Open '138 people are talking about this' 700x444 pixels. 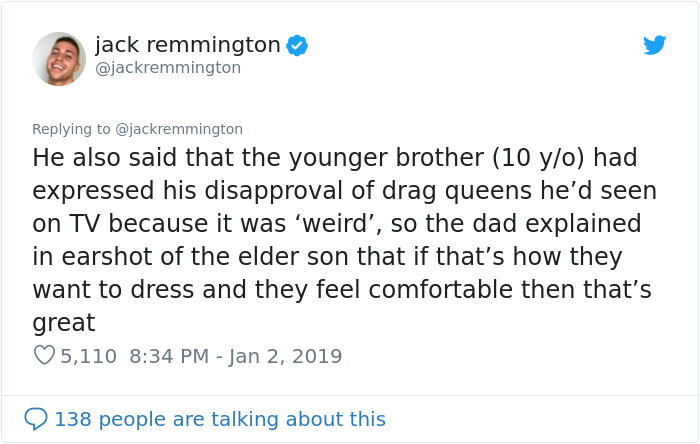pyautogui.click(x=219, y=419)
